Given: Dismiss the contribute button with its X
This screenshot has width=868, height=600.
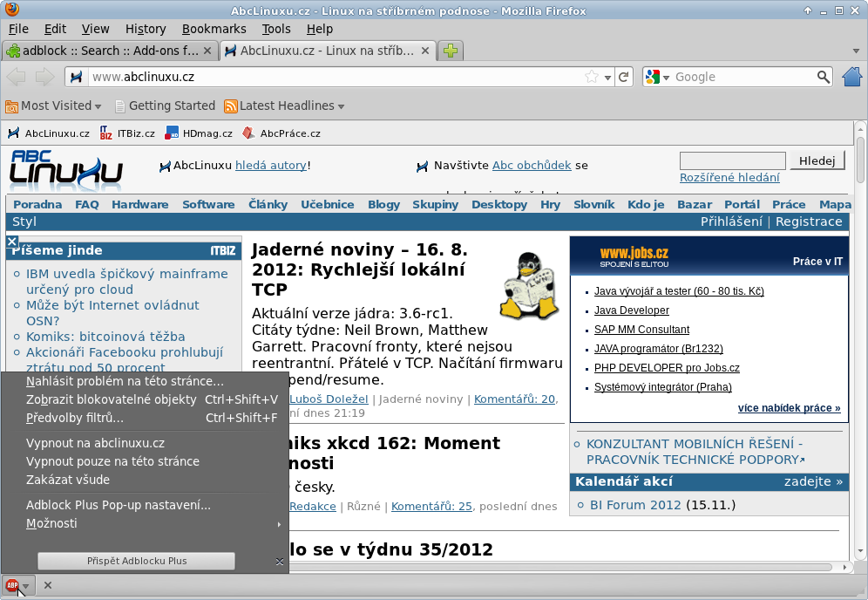Looking at the screenshot, I should click(x=280, y=562).
